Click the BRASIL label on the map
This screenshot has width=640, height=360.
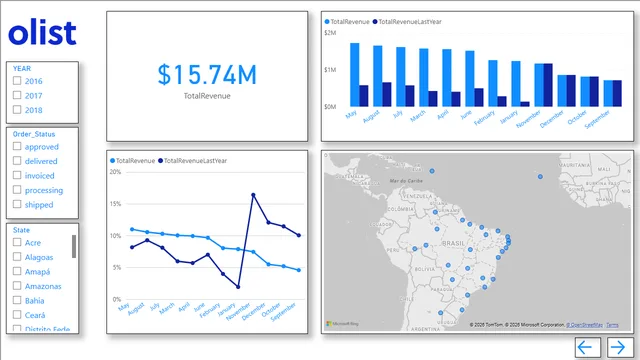[x=454, y=243]
